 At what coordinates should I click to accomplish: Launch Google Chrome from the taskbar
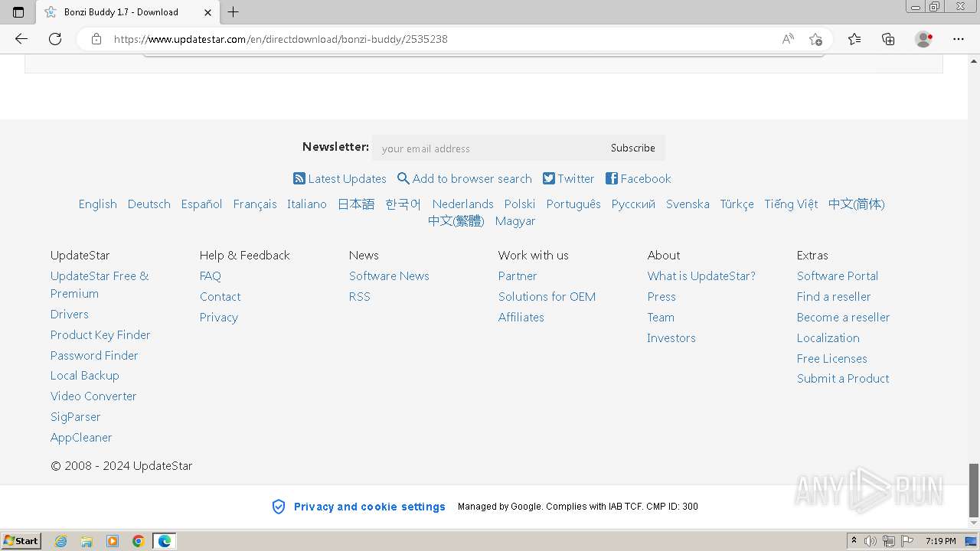coord(139,541)
